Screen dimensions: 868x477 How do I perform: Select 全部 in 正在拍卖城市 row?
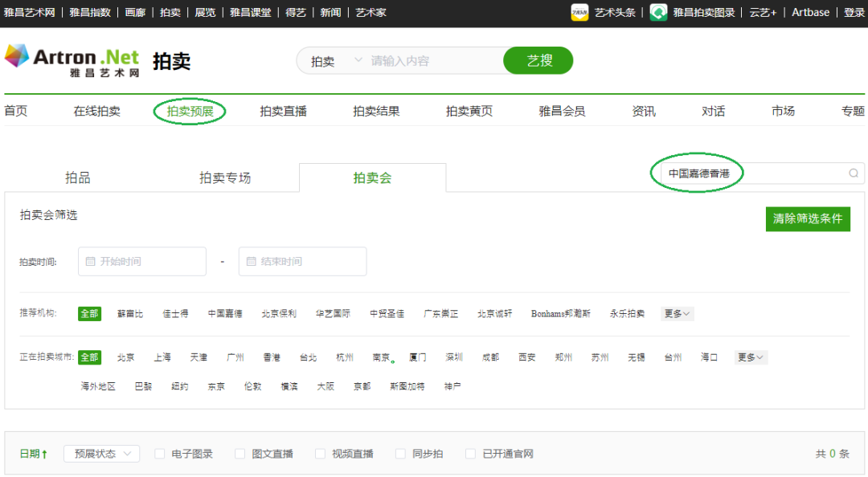click(90, 357)
